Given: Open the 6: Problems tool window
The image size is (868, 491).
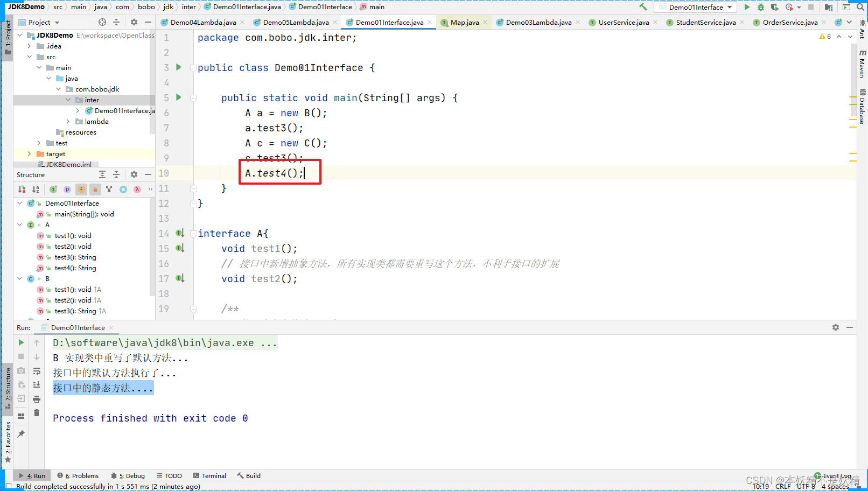Looking at the screenshot, I should coord(78,476).
